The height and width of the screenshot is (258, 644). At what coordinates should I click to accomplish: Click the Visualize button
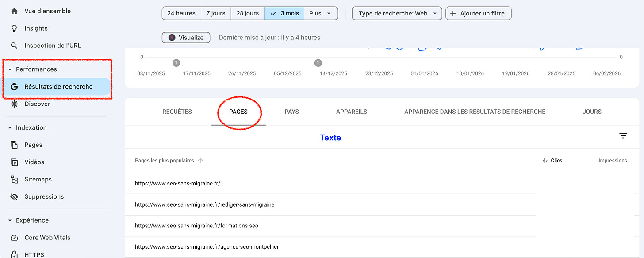186,38
